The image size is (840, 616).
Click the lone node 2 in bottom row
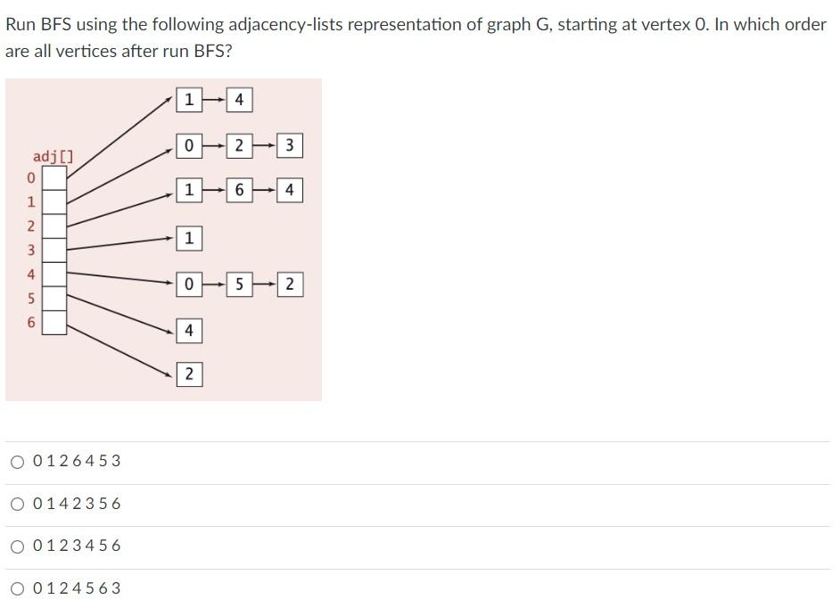(x=188, y=374)
